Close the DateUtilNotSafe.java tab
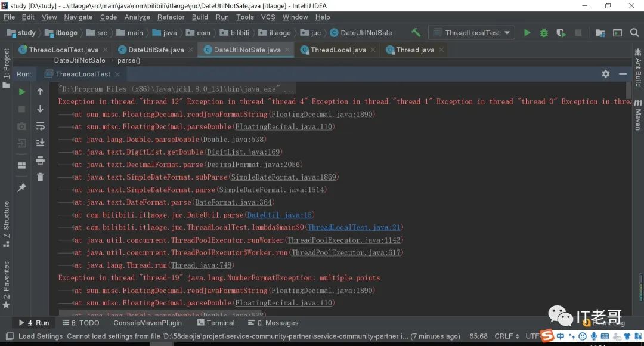This screenshot has width=644, height=346. [x=287, y=50]
